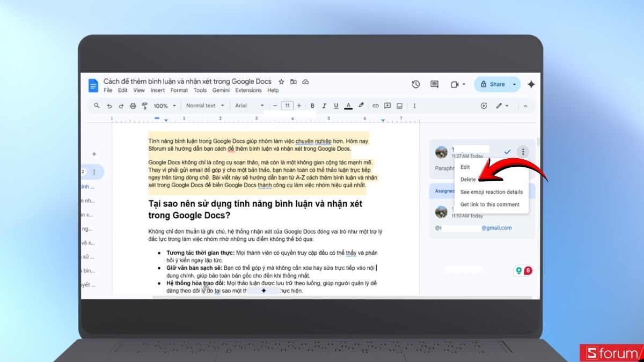Add a comment from the toolbar
Screen dimensions: 644x362
click(387, 106)
